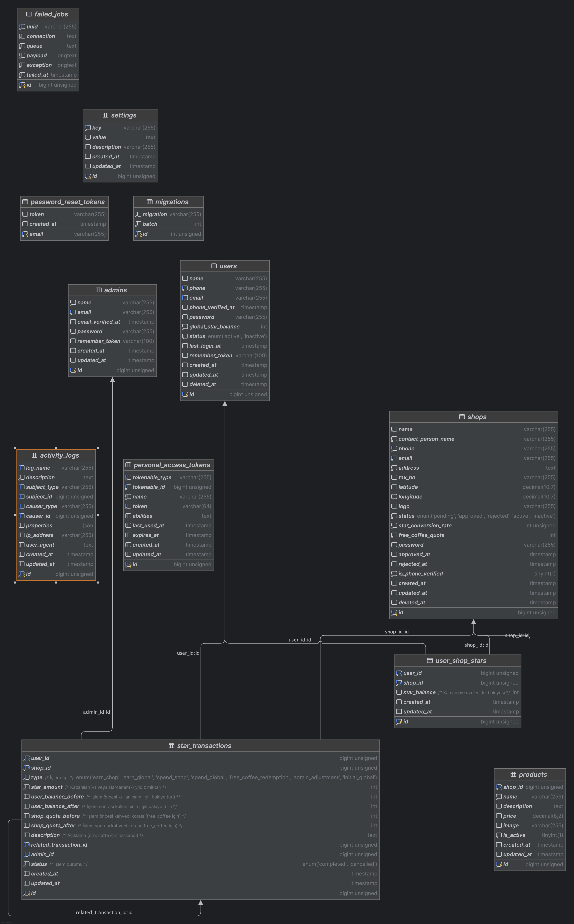This screenshot has width=574, height=924.
Task: Click the table icon next to settings header
Action: tap(106, 115)
